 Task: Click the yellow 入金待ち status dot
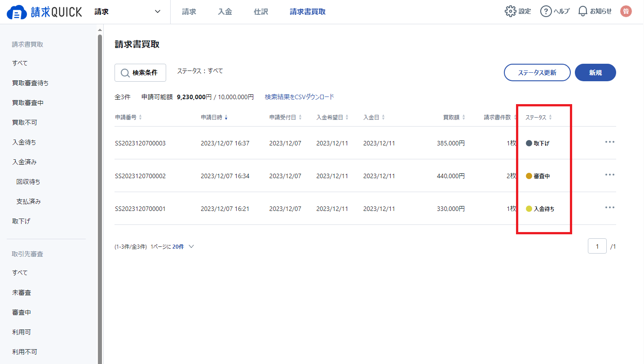529,209
